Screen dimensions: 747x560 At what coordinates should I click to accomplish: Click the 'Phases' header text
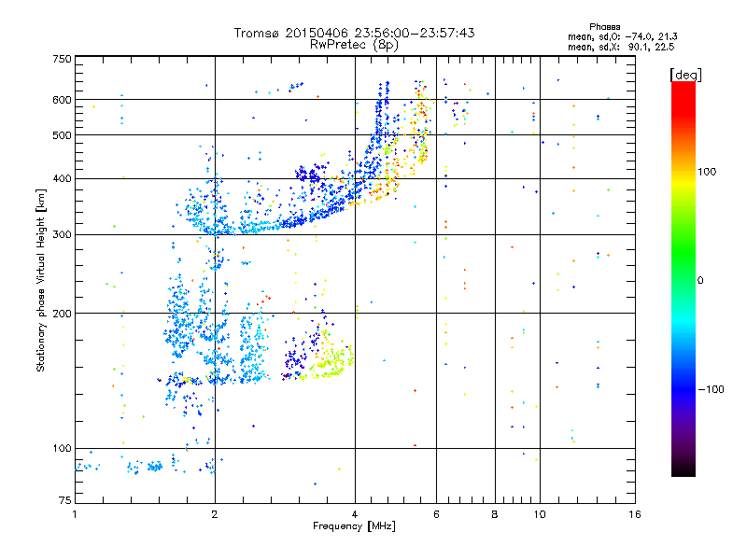tap(604, 27)
